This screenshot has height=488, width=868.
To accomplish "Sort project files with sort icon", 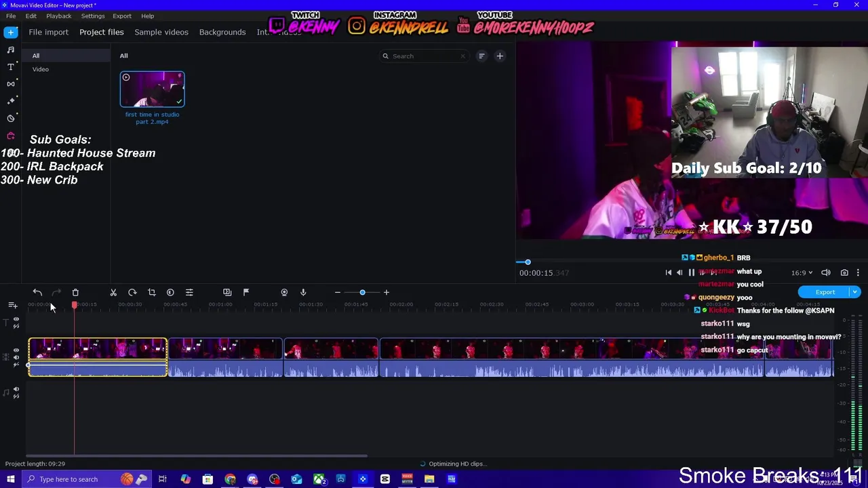I will click(481, 56).
